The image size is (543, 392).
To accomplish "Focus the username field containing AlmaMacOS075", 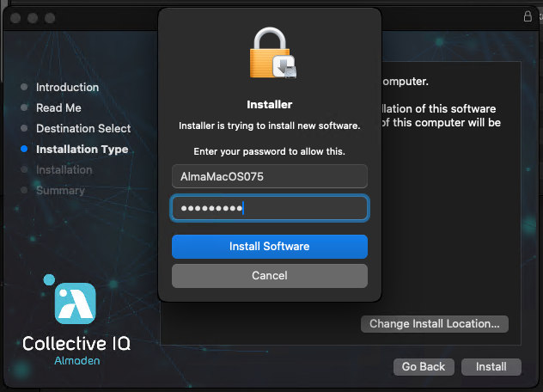I will click(270, 176).
